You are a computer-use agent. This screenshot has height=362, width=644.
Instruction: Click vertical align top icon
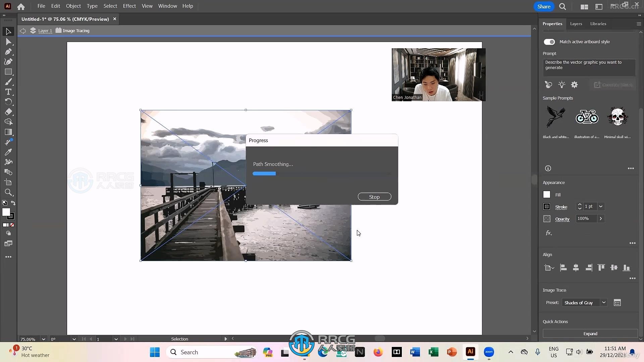click(601, 267)
